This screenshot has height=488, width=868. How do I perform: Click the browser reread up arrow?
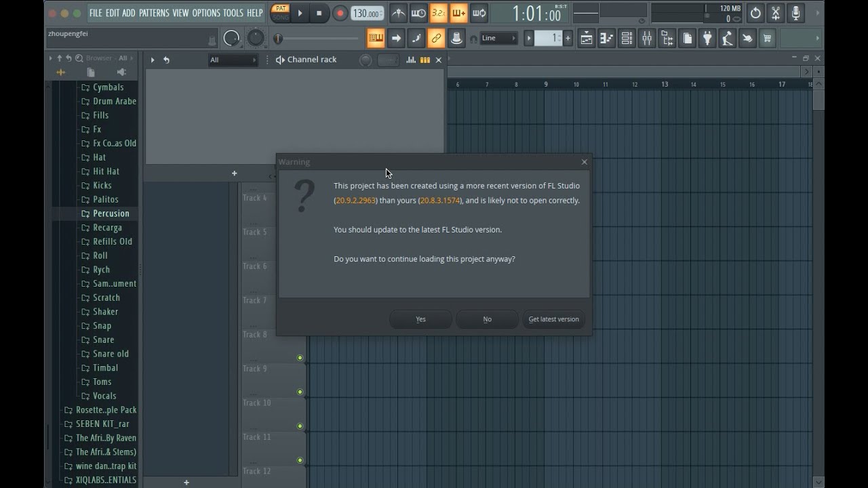click(x=59, y=58)
